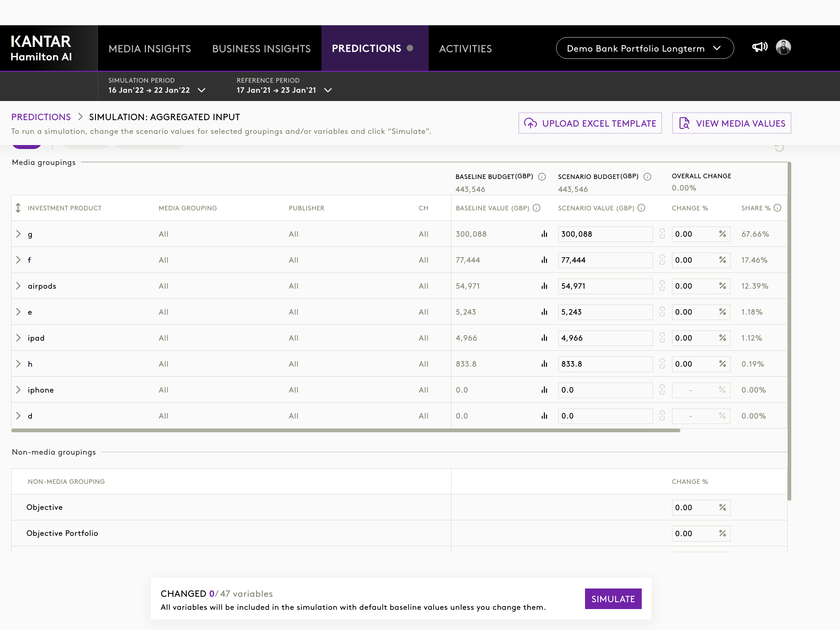Screen dimensions: 840x630
Task: Click info icon beside Baseline Budget(GBP)
Action: click(542, 177)
